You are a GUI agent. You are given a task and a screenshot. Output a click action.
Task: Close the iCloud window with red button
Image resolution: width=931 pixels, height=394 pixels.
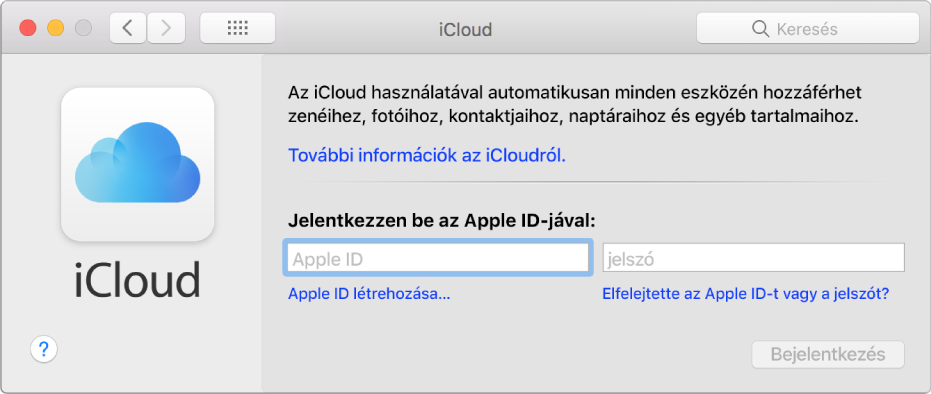pyautogui.click(x=28, y=28)
